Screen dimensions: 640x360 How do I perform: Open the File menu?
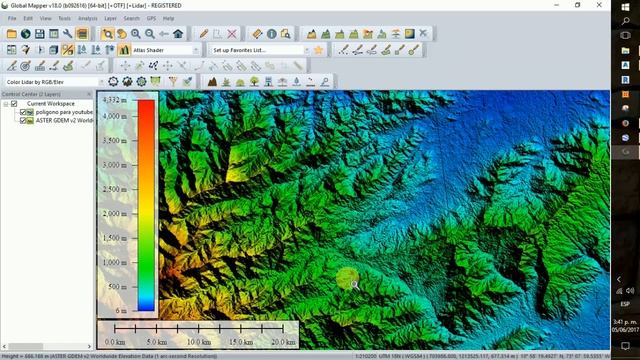click(x=12, y=18)
